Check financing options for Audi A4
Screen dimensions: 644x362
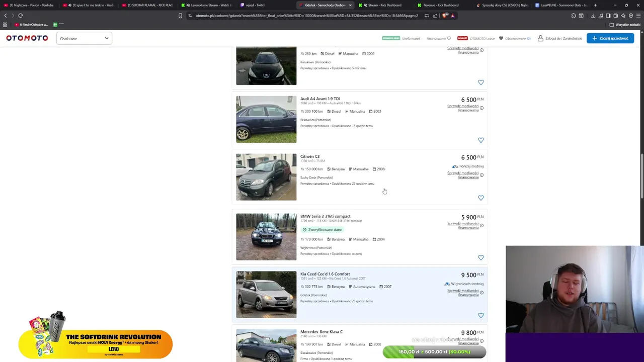click(x=463, y=108)
